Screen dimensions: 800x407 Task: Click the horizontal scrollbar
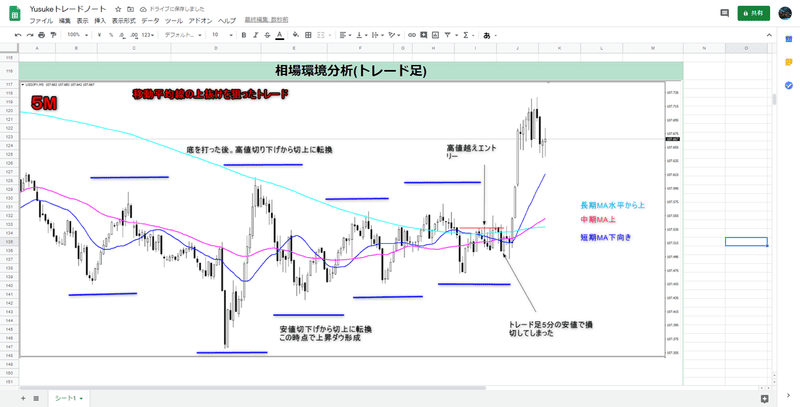point(253,388)
